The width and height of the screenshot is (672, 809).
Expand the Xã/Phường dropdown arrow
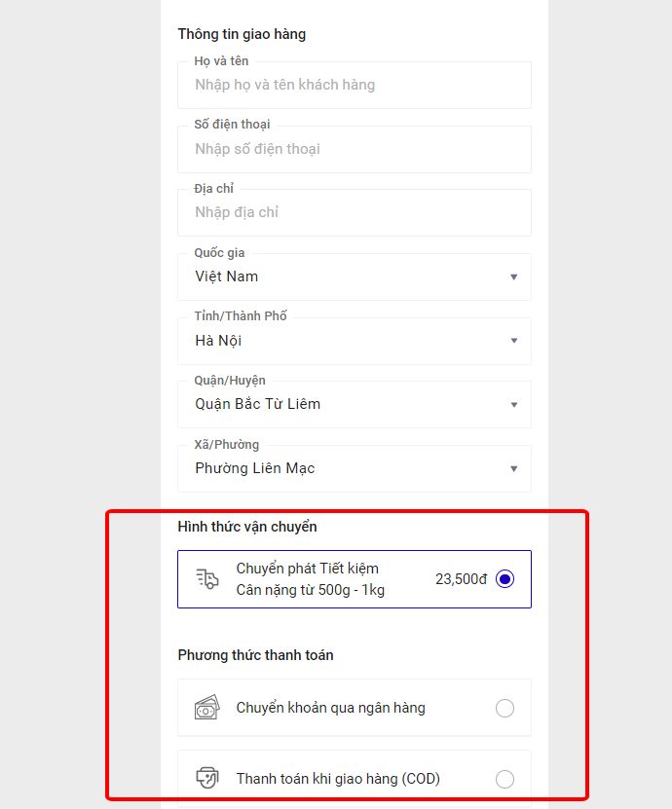pyautogui.click(x=514, y=469)
